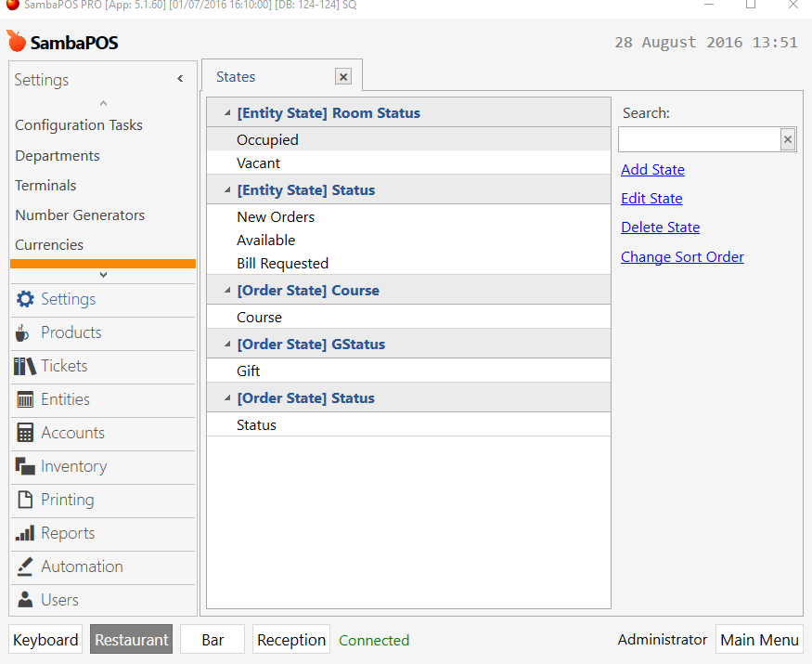This screenshot has width=812, height=664.
Task: Click the Products coffee cup icon
Action: (21, 332)
